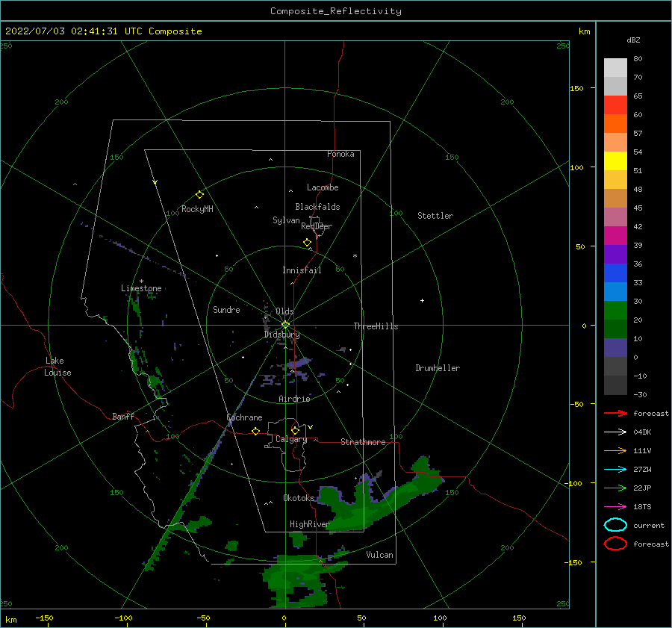The height and width of the screenshot is (628, 672).
Task: Click the red 65-60 dBZ color swatch
Action: point(615,105)
